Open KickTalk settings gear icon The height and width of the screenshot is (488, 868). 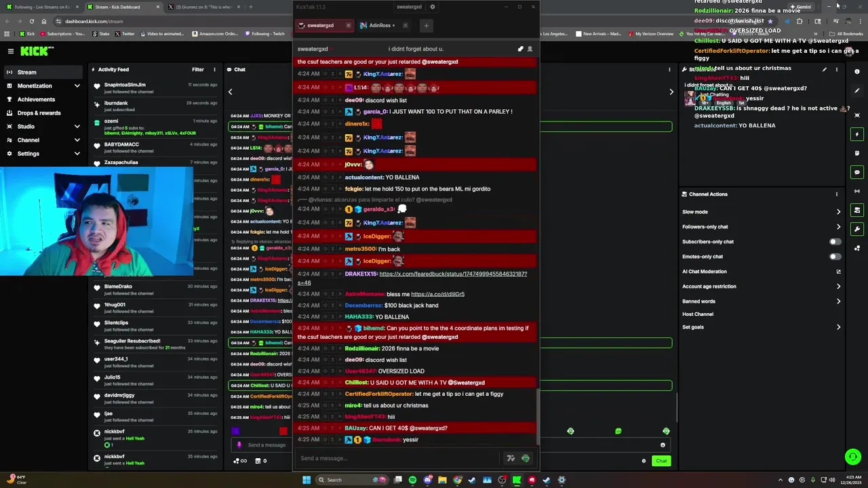click(433, 7)
